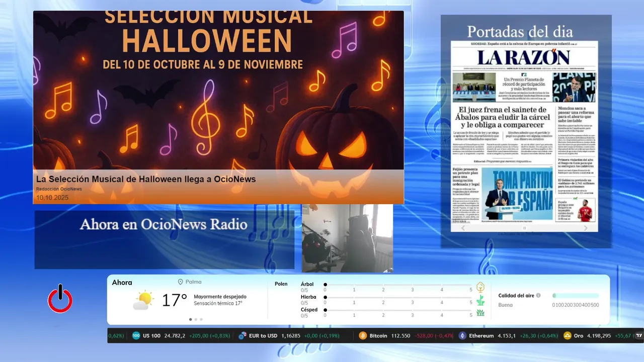Viewport: 644px width, 362px height.
Task: Select second weather widget page dot
Action: (x=196, y=319)
